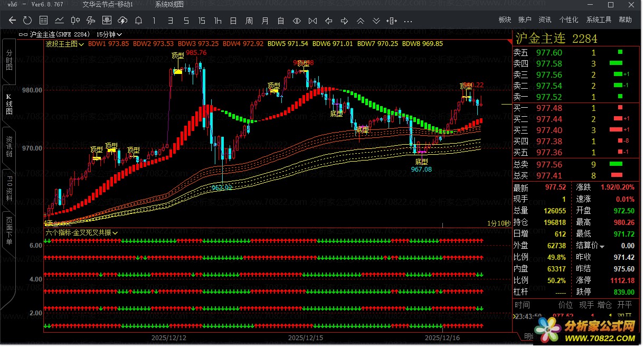Click the 967.08 low price label

(x=421, y=170)
